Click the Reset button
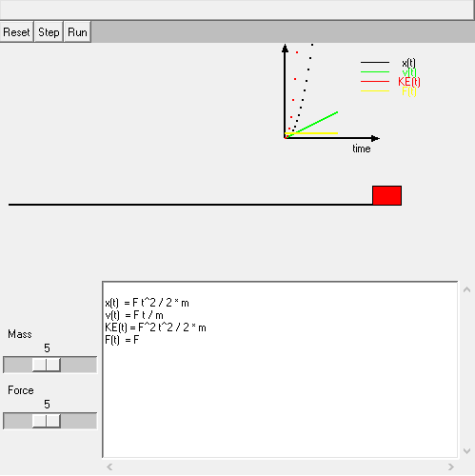 pos(16,32)
